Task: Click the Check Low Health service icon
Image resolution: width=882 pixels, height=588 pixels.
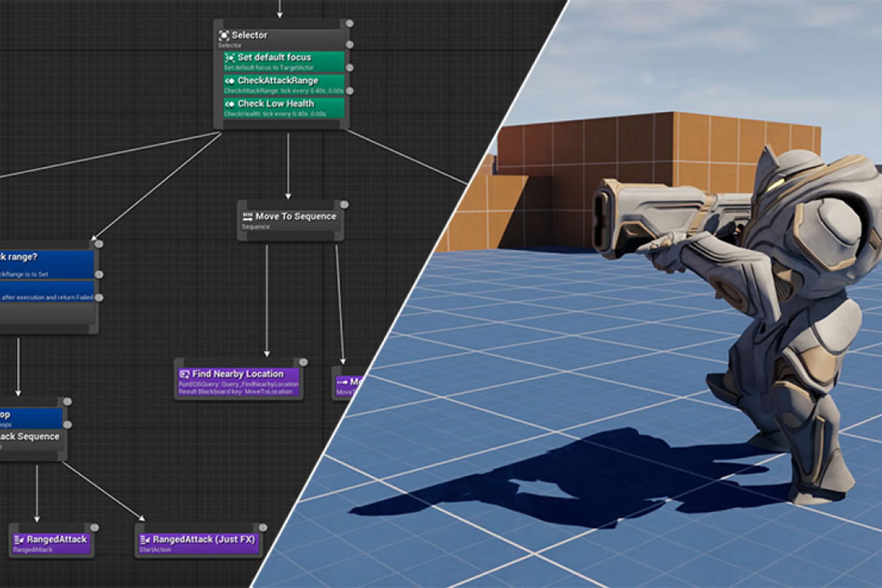Action: pos(229,104)
